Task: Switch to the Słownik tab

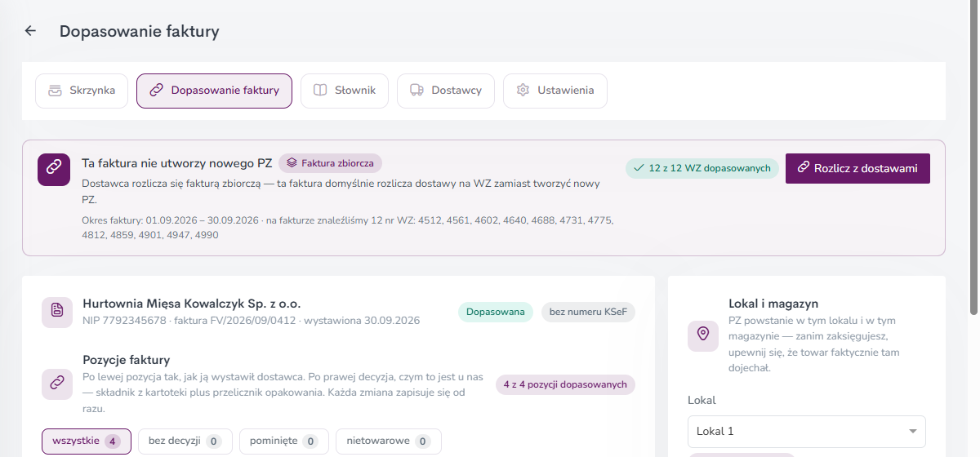Action: 345,91
